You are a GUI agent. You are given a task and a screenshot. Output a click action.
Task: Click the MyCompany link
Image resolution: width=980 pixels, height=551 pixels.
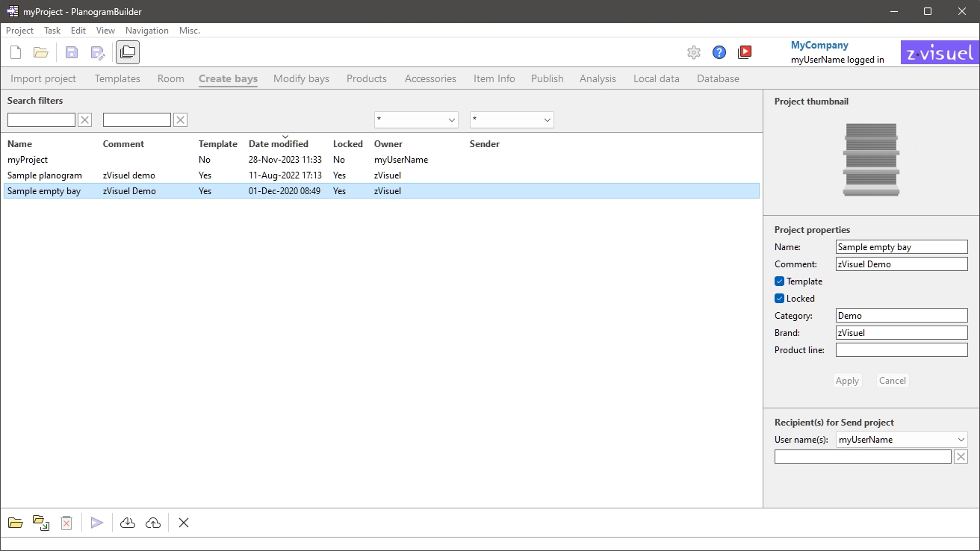click(819, 46)
